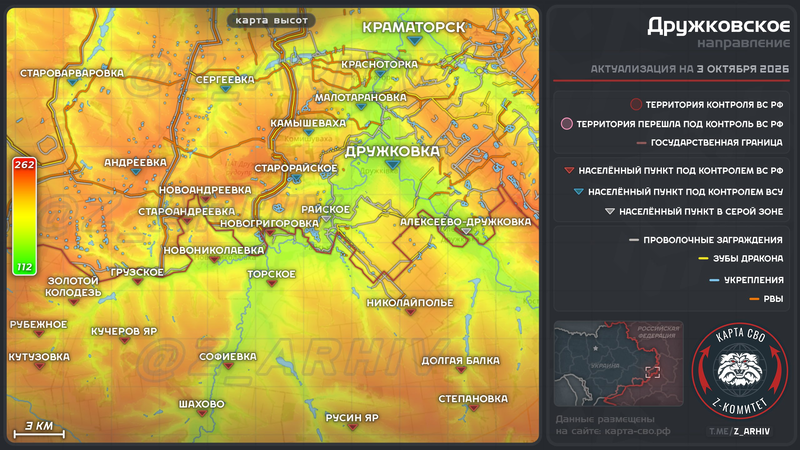Click the Stepanovka red marker

(x=473, y=408)
